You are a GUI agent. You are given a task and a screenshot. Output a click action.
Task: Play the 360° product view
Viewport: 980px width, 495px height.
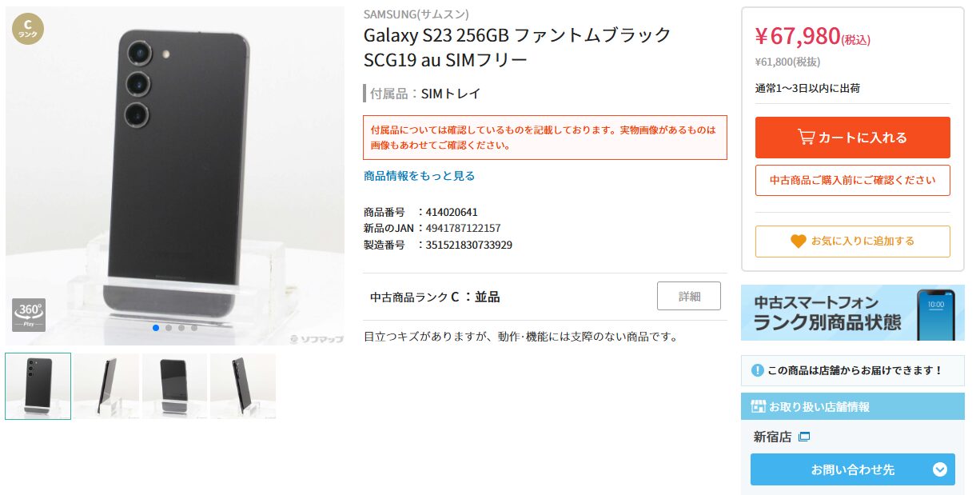coord(29,314)
